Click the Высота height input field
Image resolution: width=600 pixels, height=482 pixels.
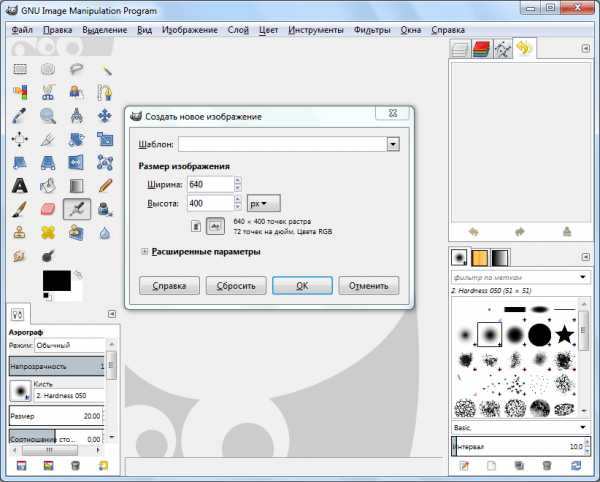pyautogui.click(x=210, y=203)
